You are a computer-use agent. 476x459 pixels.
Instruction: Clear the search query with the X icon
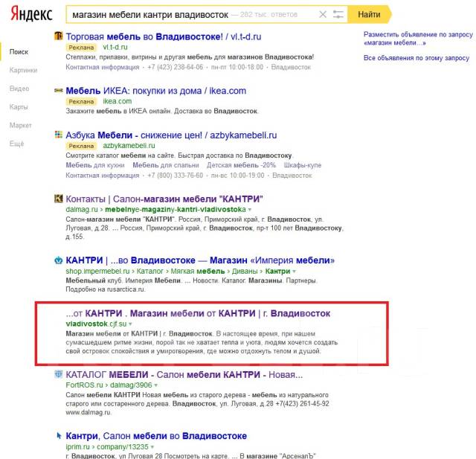click(x=322, y=14)
